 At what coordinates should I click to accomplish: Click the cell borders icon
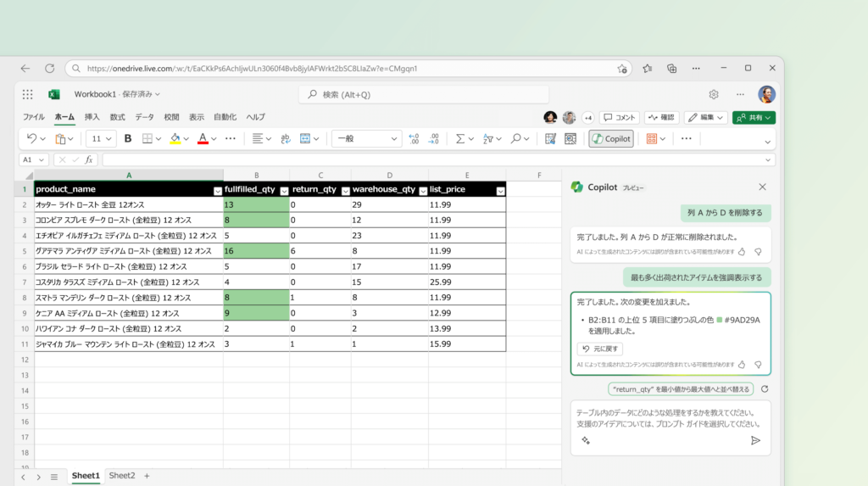pos(147,138)
